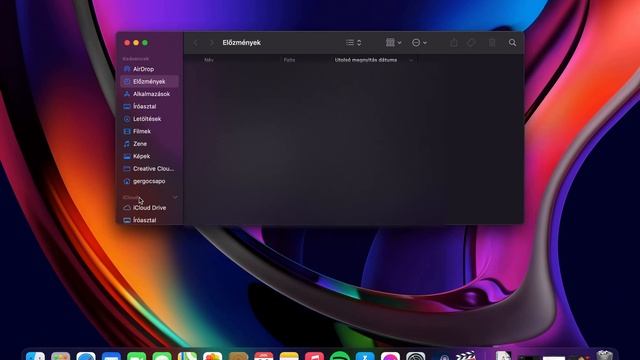The height and width of the screenshot is (360, 640).
Task: Open Spotify from the Dock
Action: tap(340, 355)
